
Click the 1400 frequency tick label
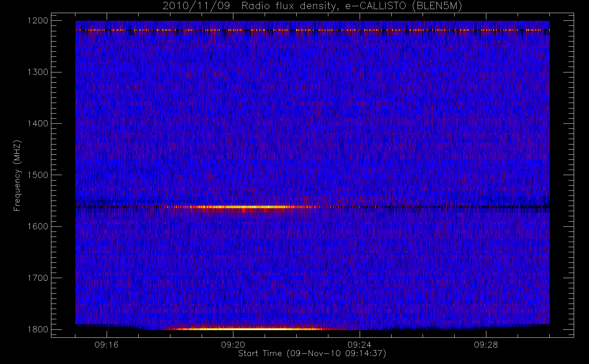point(38,124)
